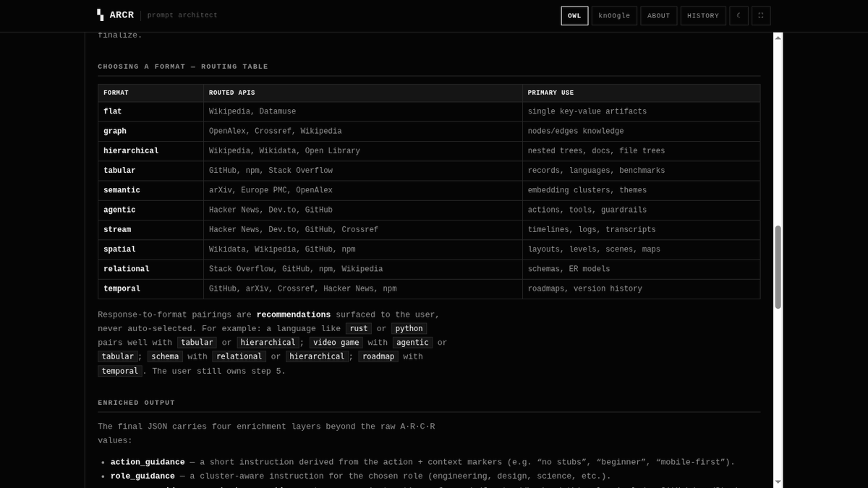Click 'nodes/edges knowledge' cell
868x488 pixels.
pos(642,132)
